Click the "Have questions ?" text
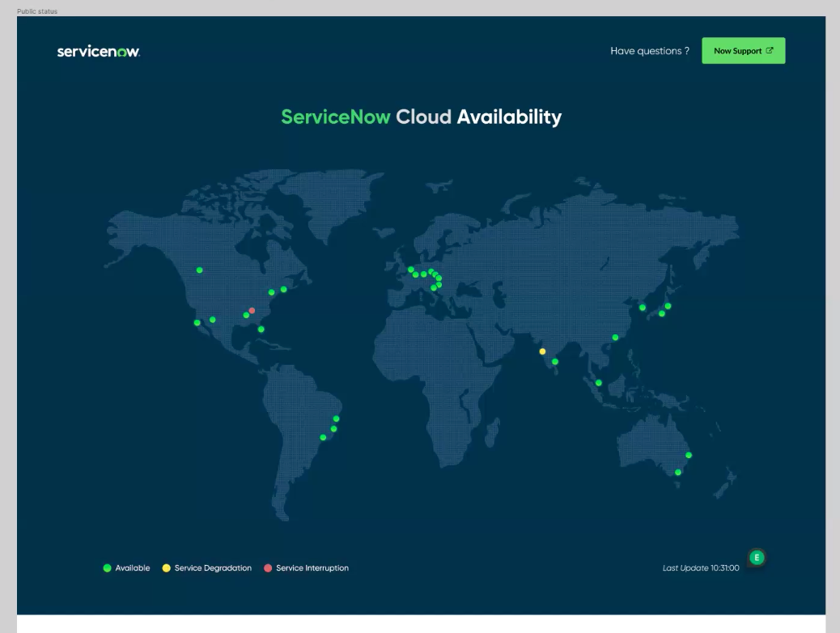Viewport: 840px width, 633px height. (x=649, y=51)
